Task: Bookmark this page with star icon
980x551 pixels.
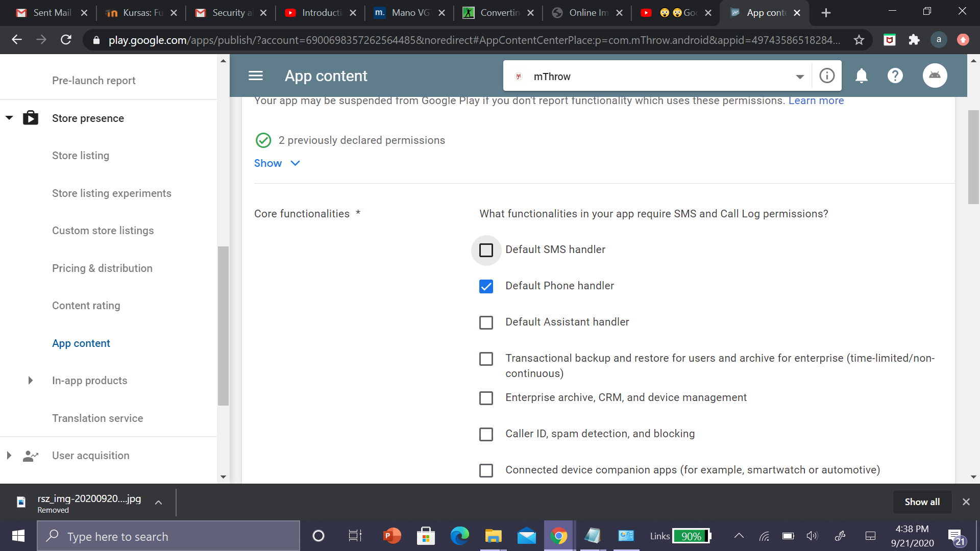Action: pyautogui.click(x=859, y=40)
